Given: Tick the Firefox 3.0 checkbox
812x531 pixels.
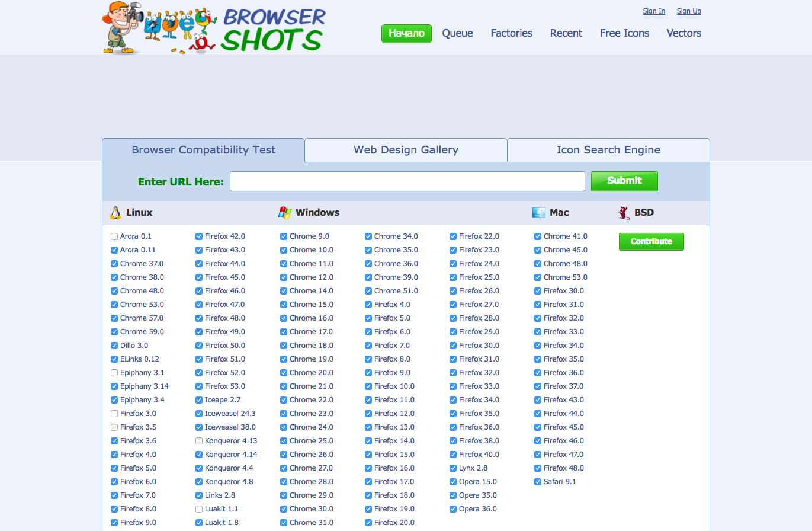Looking at the screenshot, I should 114,414.
